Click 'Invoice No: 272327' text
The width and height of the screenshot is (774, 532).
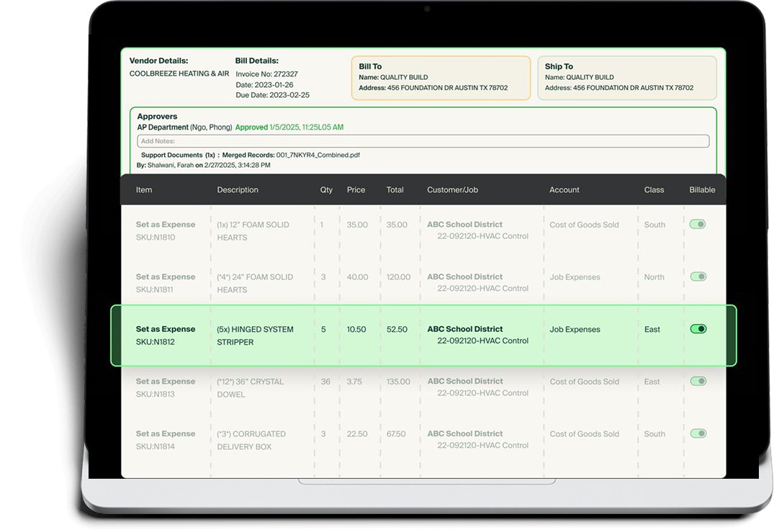pyautogui.click(x=266, y=74)
